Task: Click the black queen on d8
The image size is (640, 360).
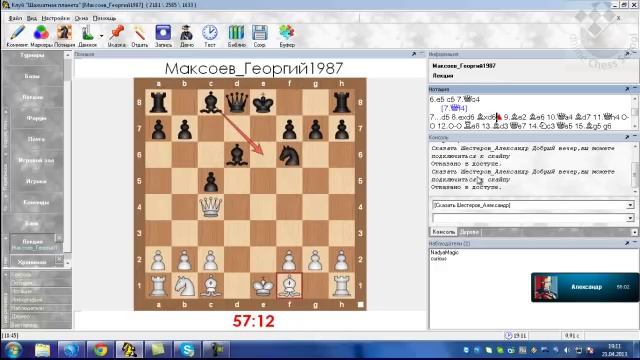Action: pos(237,102)
